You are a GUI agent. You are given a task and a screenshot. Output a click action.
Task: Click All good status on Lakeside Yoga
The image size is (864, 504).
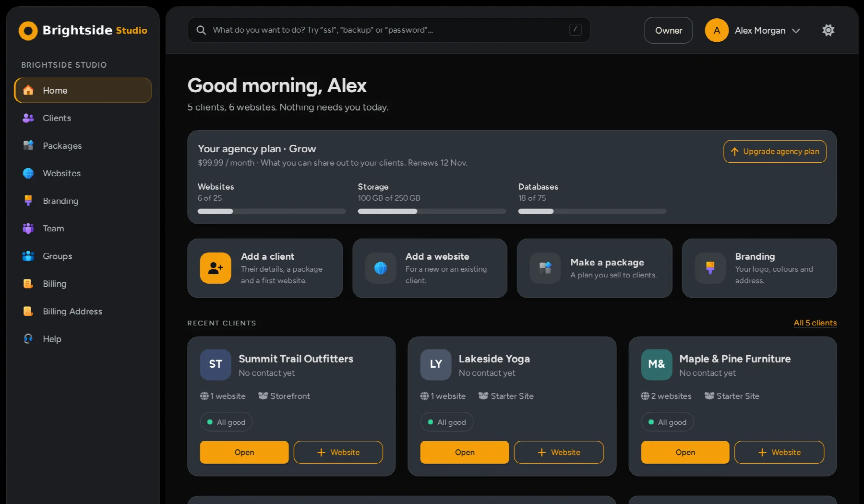pos(447,422)
